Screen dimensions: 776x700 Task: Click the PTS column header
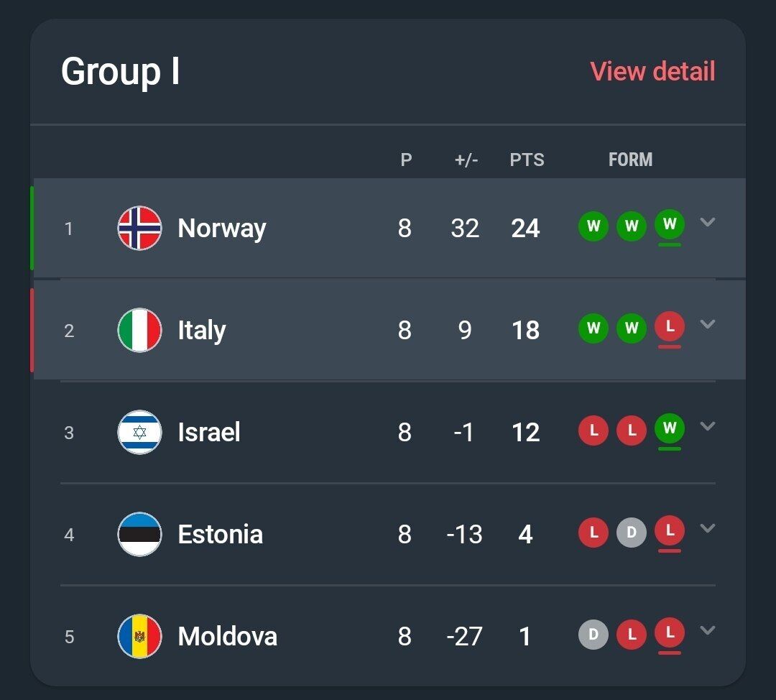click(527, 160)
